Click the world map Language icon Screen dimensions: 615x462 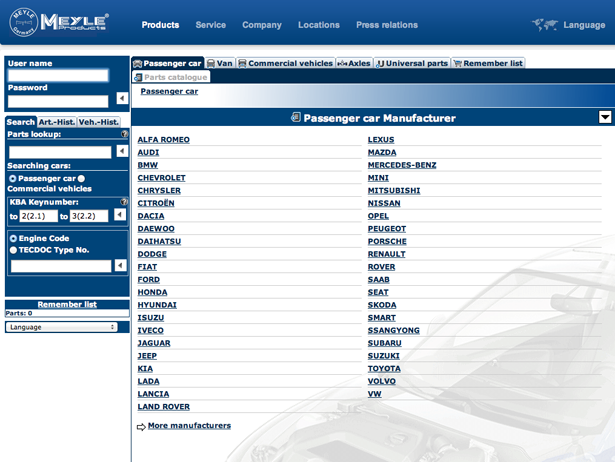click(545, 25)
